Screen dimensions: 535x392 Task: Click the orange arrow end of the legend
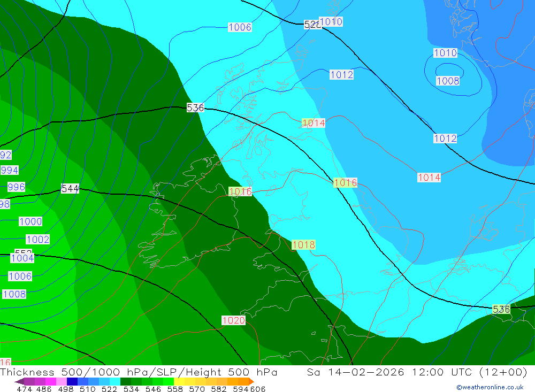pyautogui.click(x=251, y=381)
